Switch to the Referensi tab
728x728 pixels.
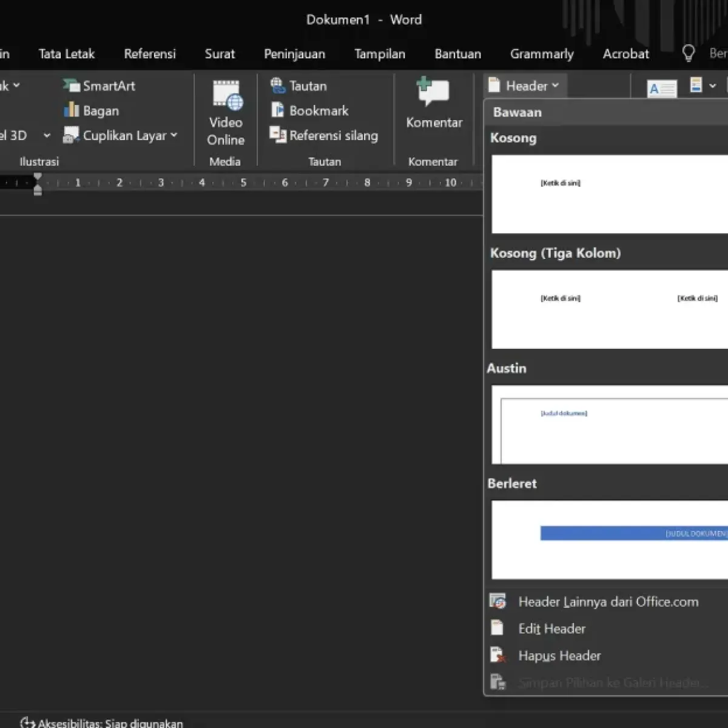point(150,53)
